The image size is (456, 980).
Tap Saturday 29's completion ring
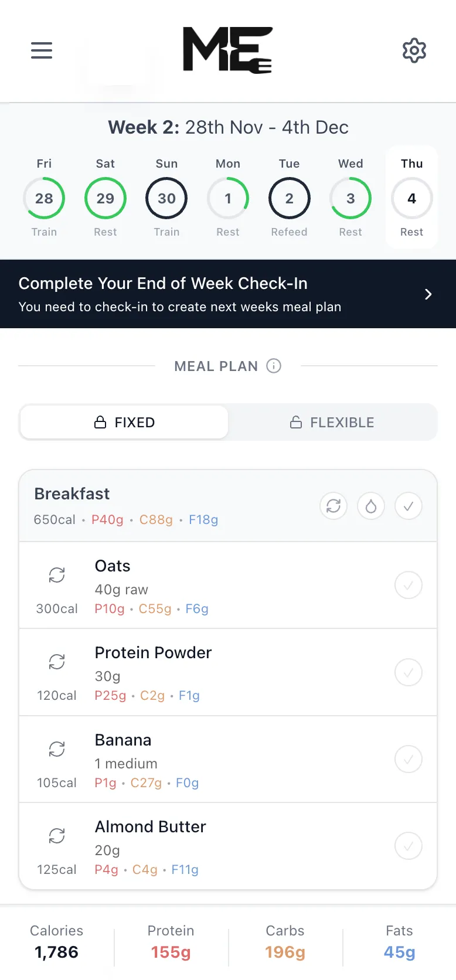105,199
